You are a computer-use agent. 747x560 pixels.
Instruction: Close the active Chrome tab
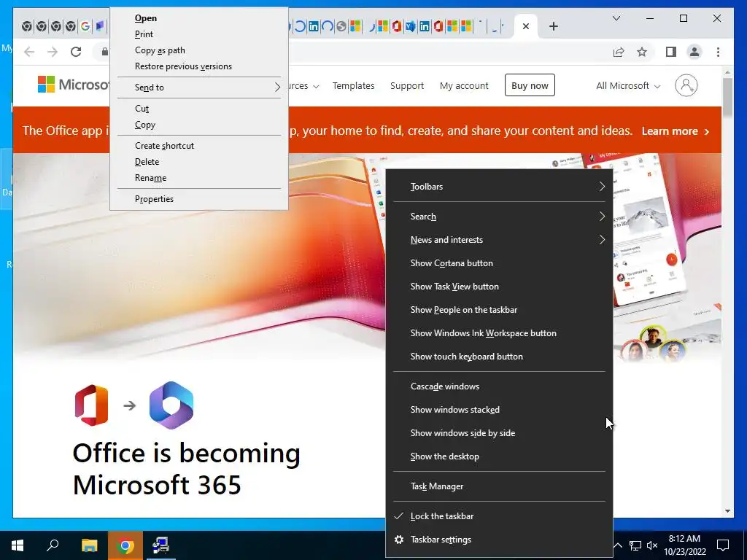tap(525, 26)
